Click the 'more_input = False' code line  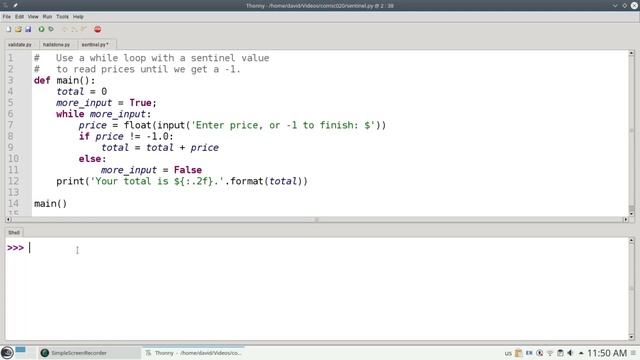pyautogui.click(x=151, y=170)
